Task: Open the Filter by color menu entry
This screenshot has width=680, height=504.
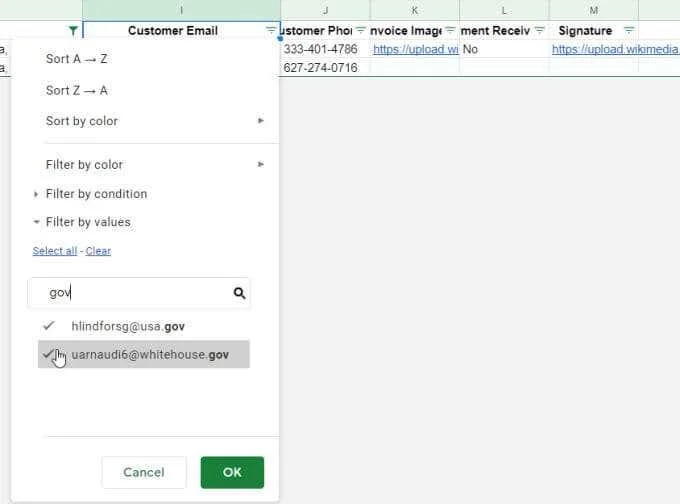Action: click(x=85, y=165)
